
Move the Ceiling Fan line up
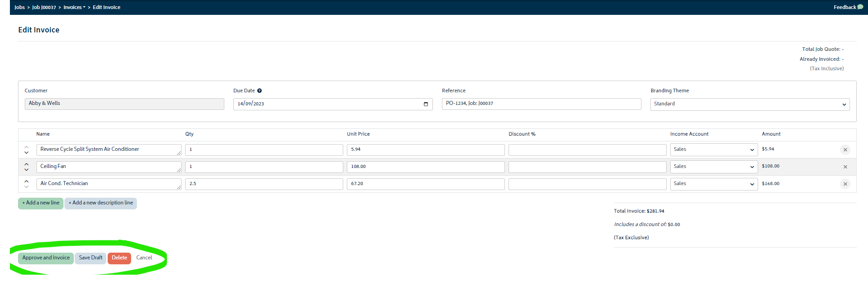(27, 164)
